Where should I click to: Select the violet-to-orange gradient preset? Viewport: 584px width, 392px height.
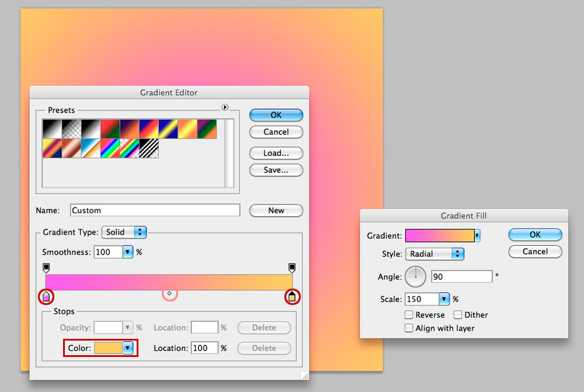(130, 129)
